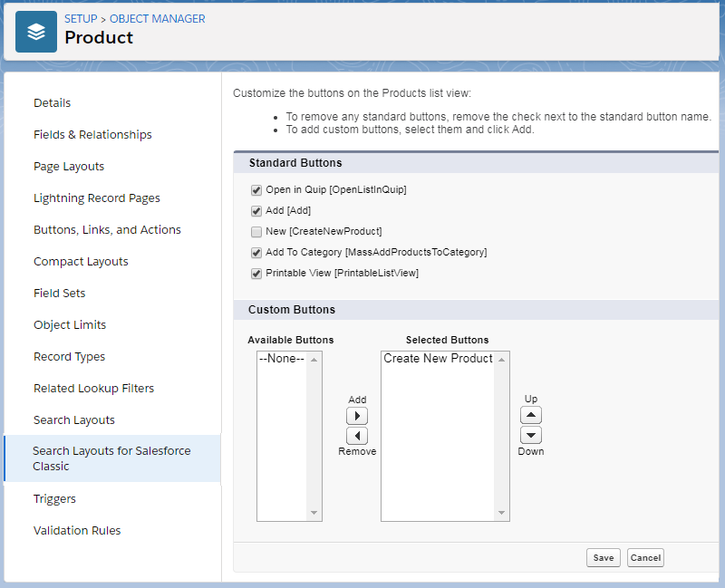Uncheck the Open in Quip standard button
725x588 pixels.
tap(256, 190)
